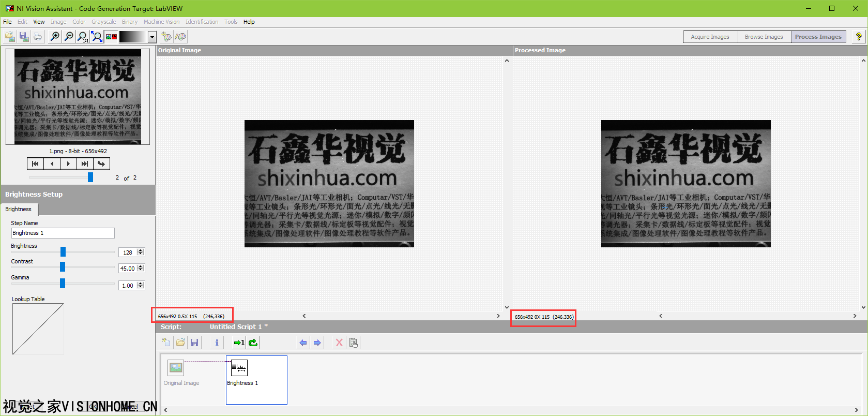Click the Brightness slider handle

click(63, 251)
